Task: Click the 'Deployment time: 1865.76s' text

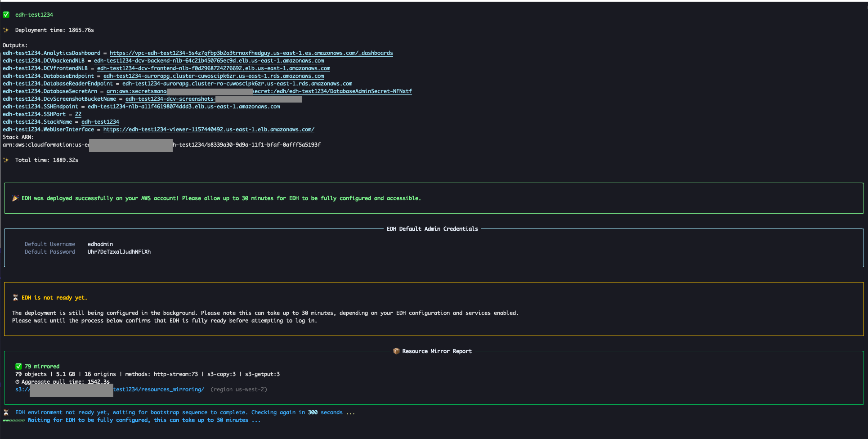Action: point(54,30)
